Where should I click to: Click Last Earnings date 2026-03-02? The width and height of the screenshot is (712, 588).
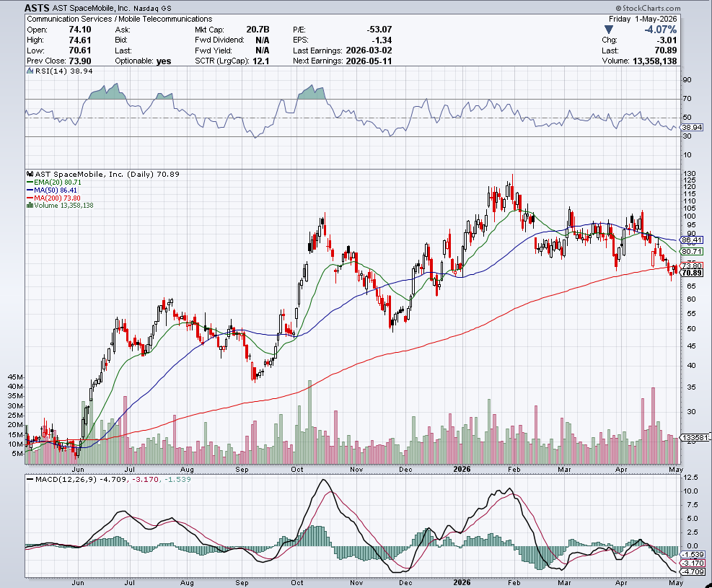tap(369, 51)
